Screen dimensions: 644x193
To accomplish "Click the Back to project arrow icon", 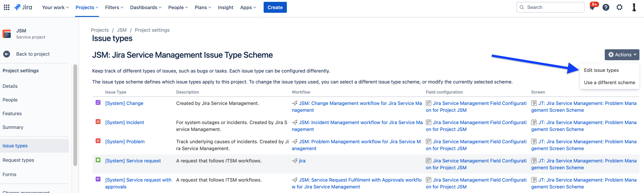I will 7,54.
